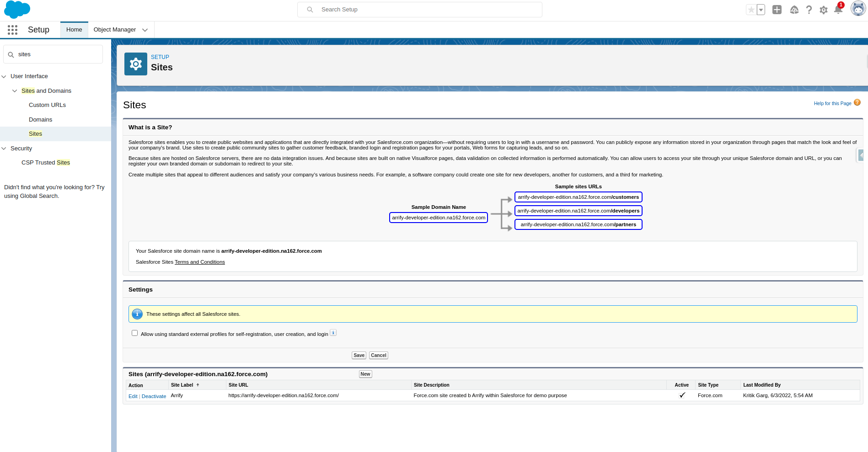Viewport: 868px width, 452px height.
Task: Click the Arrify site description text
Action: coord(490,395)
